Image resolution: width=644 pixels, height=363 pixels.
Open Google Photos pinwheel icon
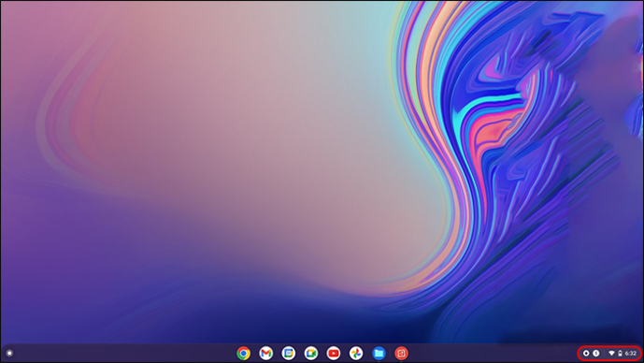pos(356,353)
